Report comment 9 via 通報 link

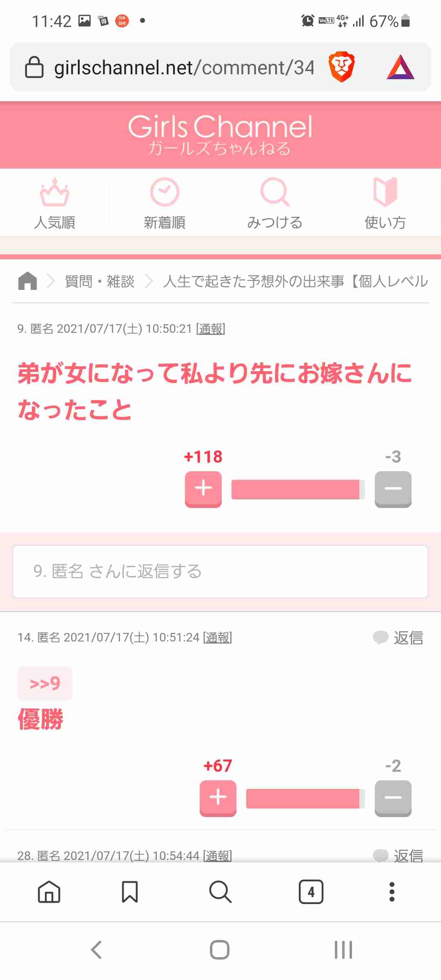[x=211, y=329]
